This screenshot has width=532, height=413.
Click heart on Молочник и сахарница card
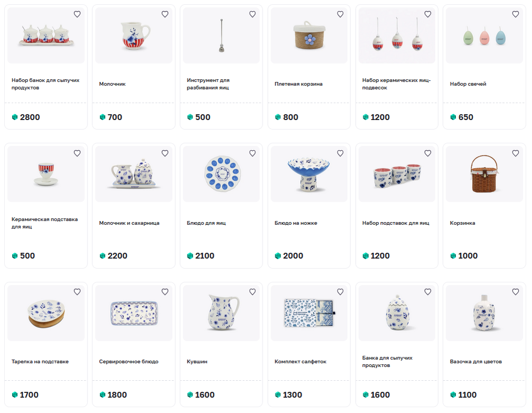click(165, 153)
